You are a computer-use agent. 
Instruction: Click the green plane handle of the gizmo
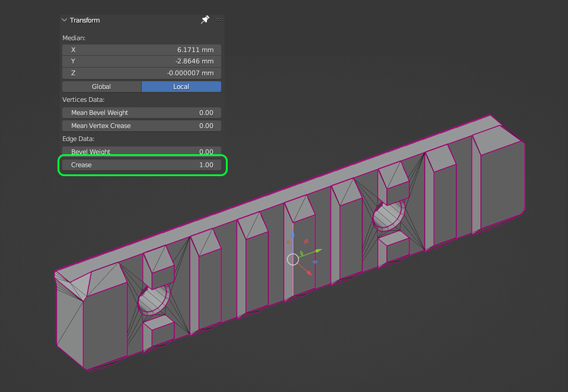tap(301, 254)
